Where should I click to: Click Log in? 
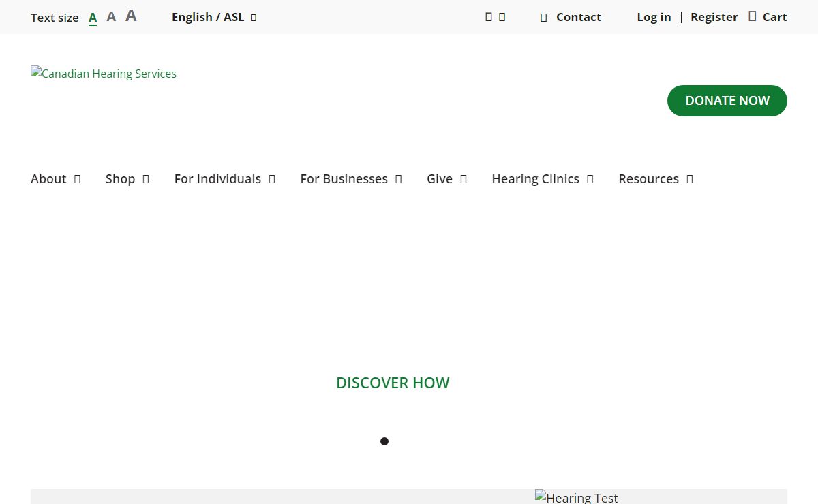tap(654, 17)
